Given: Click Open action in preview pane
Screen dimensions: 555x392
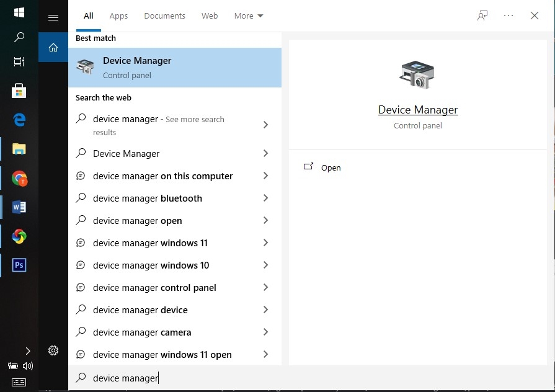Looking at the screenshot, I should [x=331, y=168].
